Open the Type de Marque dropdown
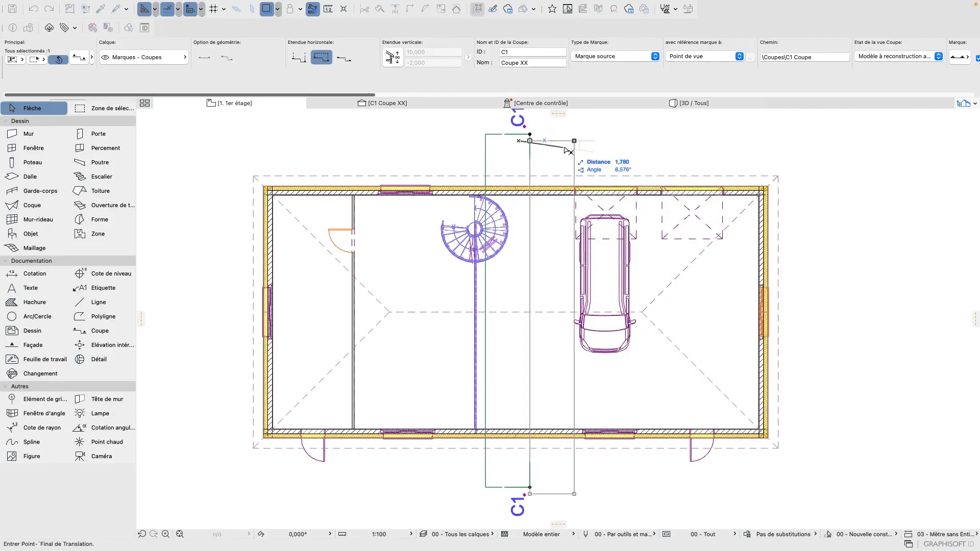The image size is (980, 551). pyautogui.click(x=616, y=56)
